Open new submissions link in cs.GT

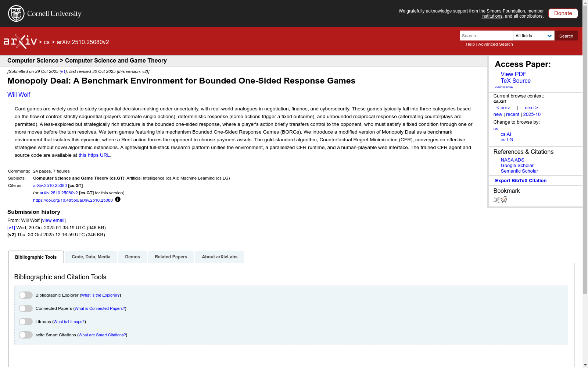[498, 114]
